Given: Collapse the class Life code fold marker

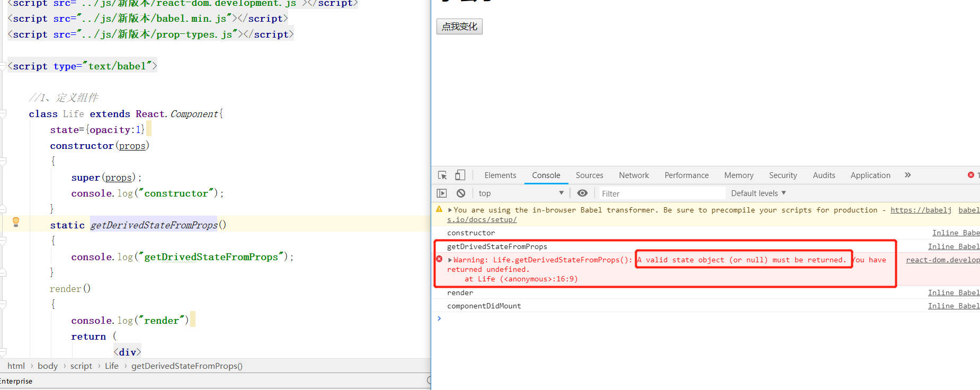Looking at the screenshot, I should [3, 113].
